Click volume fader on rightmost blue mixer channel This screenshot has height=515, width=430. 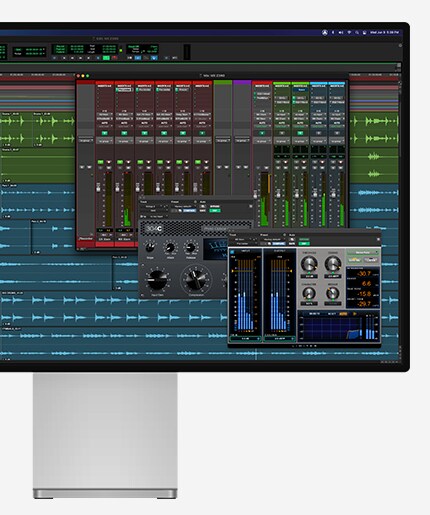point(333,193)
